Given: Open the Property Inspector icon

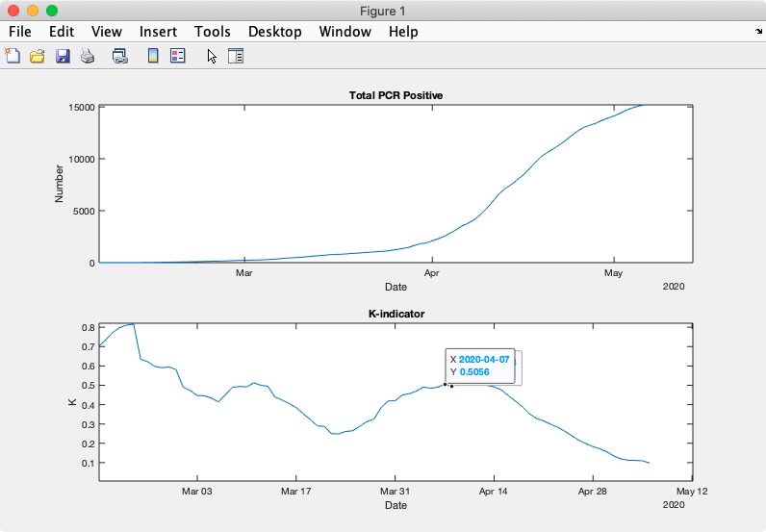Looking at the screenshot, I should tap(236, 56).
